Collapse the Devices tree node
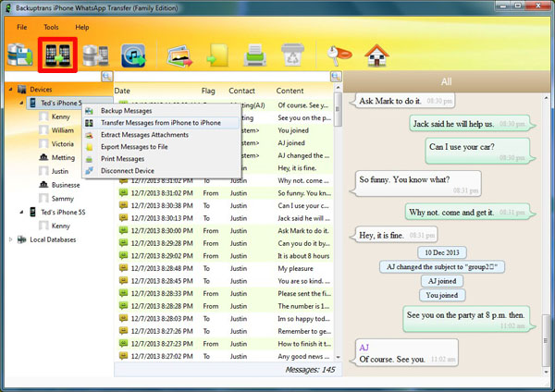 (11, 89)
